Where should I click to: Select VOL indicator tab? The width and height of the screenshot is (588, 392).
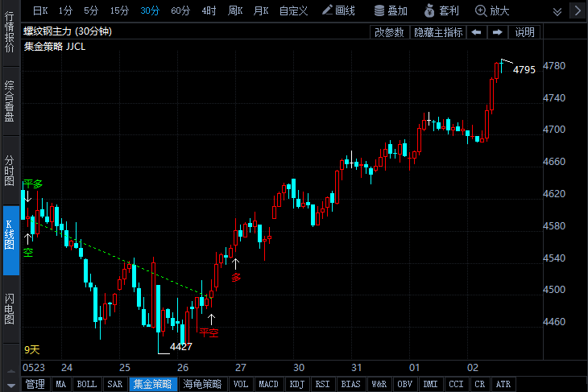241,384
